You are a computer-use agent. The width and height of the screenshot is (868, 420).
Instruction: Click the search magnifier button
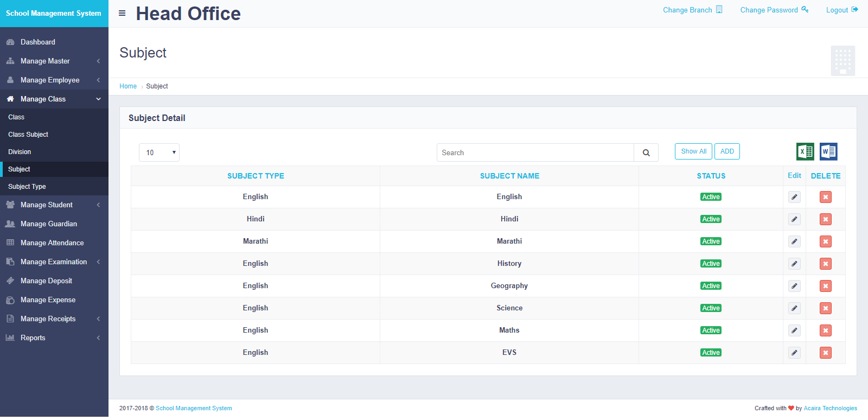[x=646, y=153]
